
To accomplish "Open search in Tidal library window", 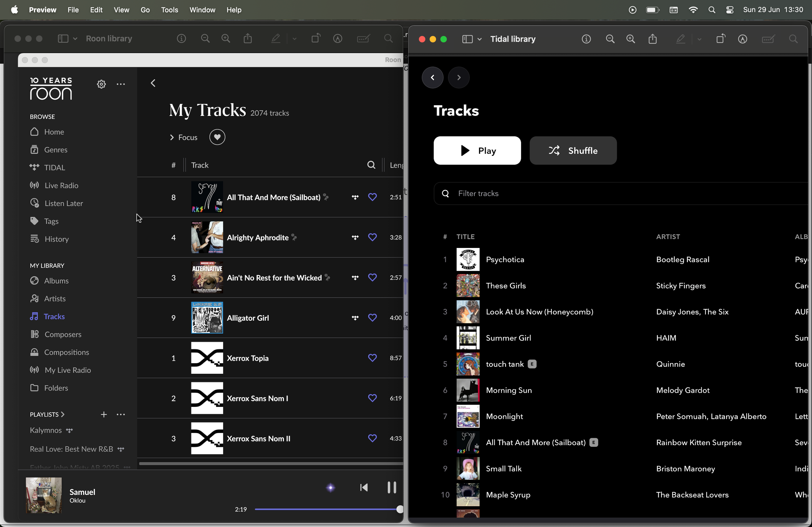I will coord(793,39).
